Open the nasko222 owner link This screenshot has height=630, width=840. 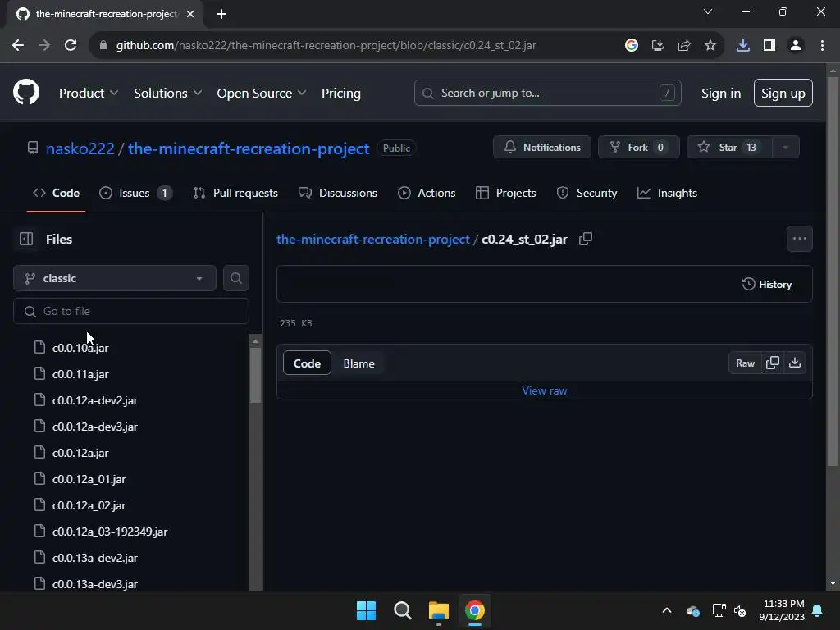tap(80, 148)
